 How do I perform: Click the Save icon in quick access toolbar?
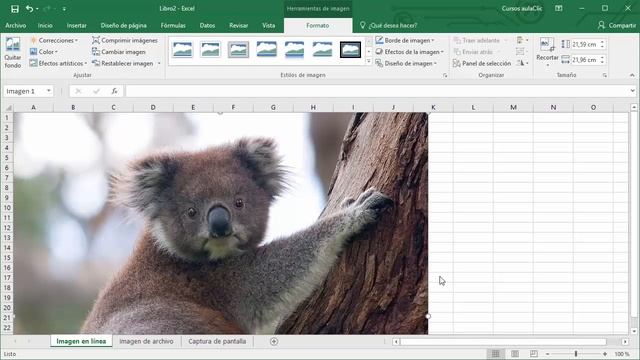(x=15, y=9)
